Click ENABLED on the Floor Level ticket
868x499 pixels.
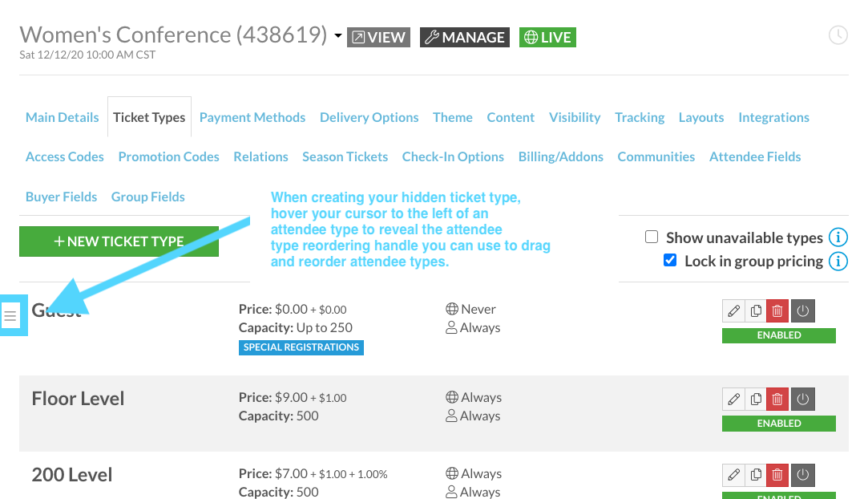(x=778, y=423)
